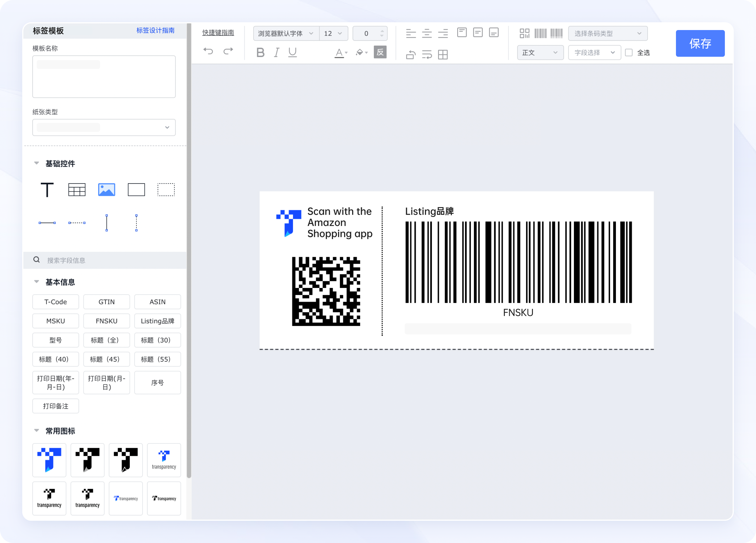Add the 打印备注 field
Screen dimensions: 756x543
pyautogui.click(x=56, y=406)
